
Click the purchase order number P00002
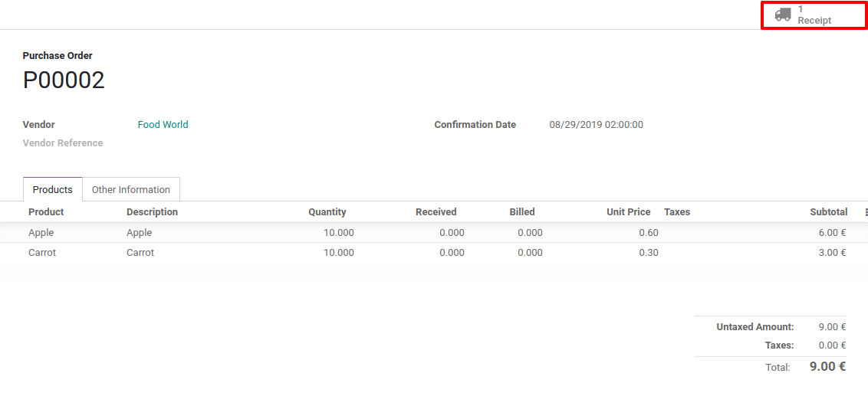pyautogui.click(x=64, y=80)
